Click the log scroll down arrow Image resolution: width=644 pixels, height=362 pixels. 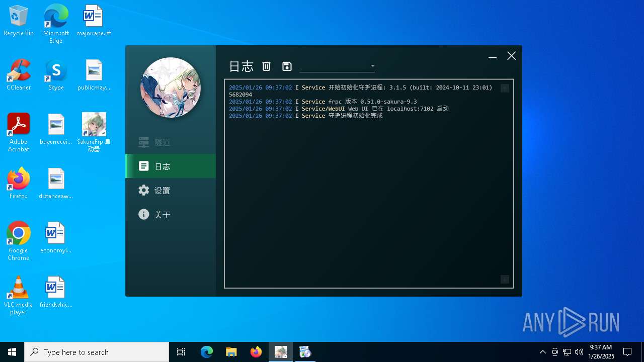pos(505,280)
